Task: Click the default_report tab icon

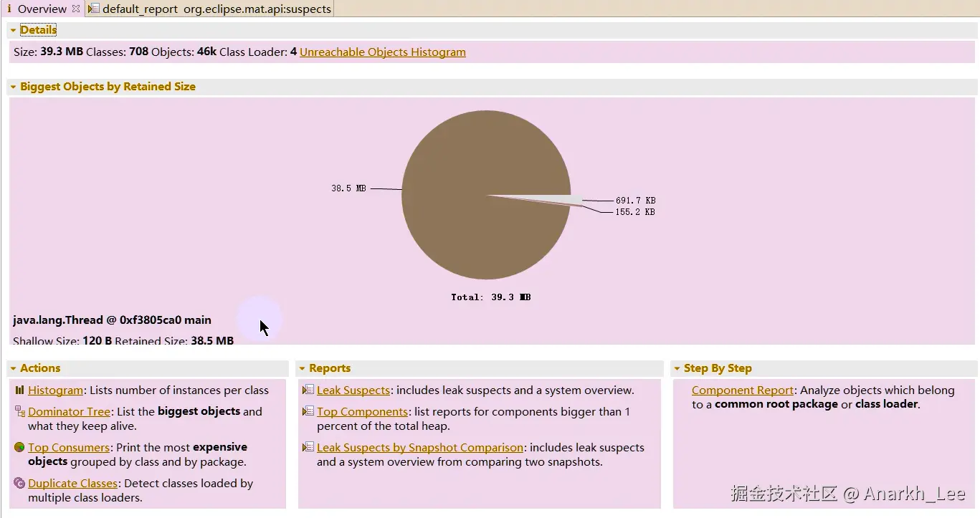Action: pos(94,9)
